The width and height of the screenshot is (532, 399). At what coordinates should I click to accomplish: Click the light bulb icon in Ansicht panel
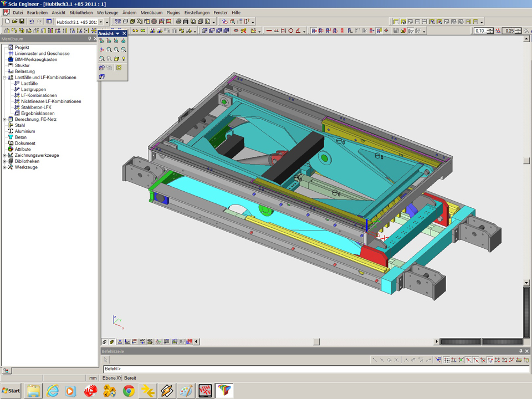click(124, 58)
